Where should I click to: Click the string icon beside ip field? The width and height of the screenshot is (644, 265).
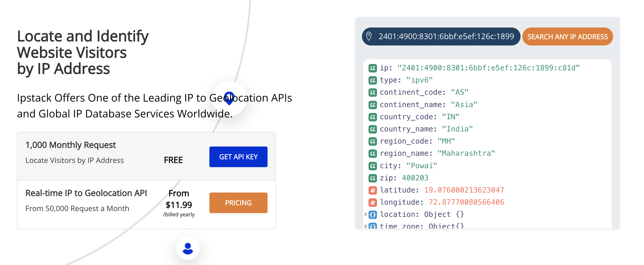372,68
